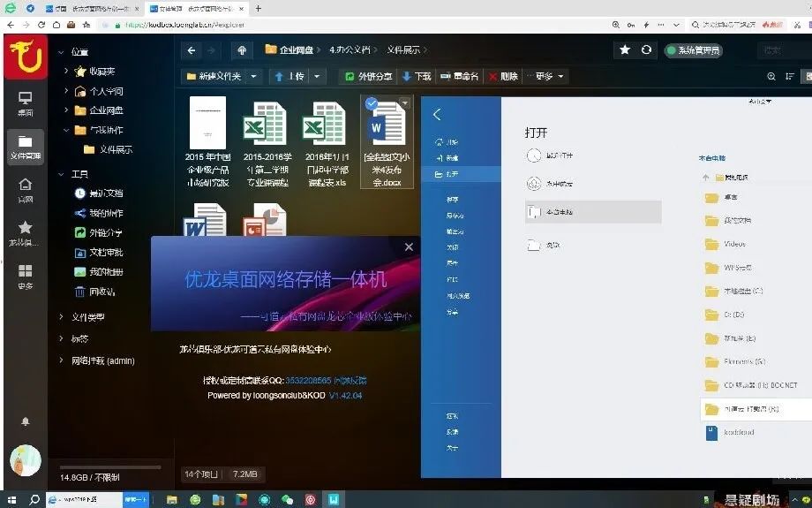This screenshot has width=812, height=508.
Task: Open the user avatar in the sidebar
Action: pos(25,460)
